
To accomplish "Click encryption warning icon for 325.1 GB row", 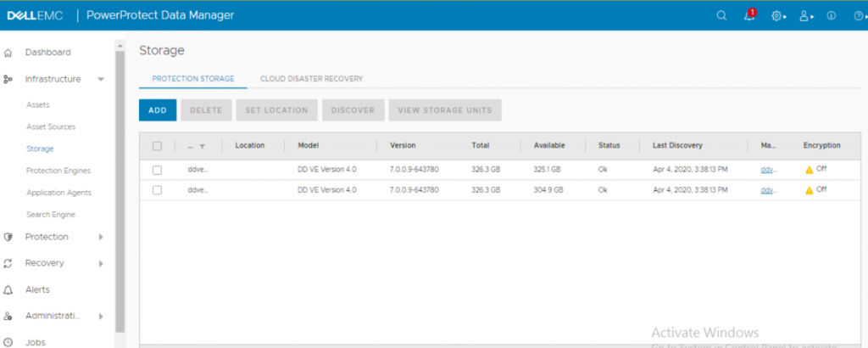I will coord(809,170).
